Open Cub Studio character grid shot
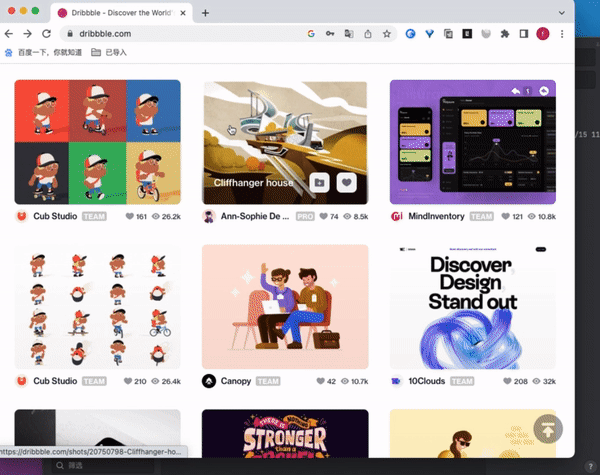 [98, 307]
